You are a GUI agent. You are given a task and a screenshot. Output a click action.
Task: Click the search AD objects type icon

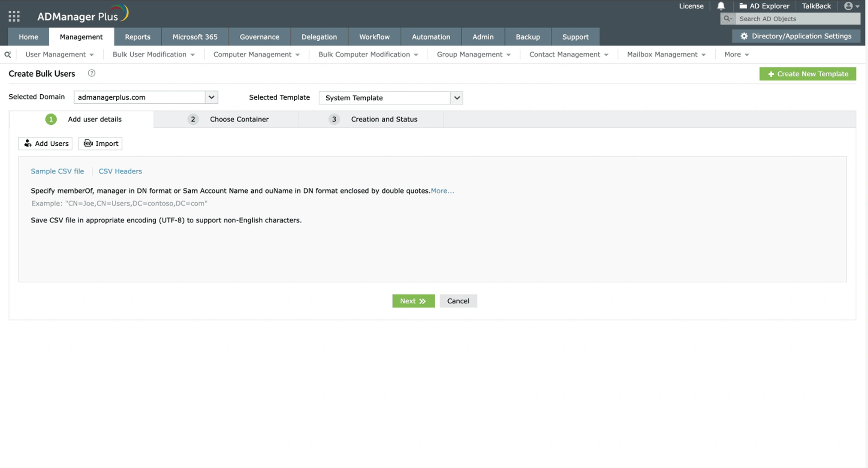point(728,19)
